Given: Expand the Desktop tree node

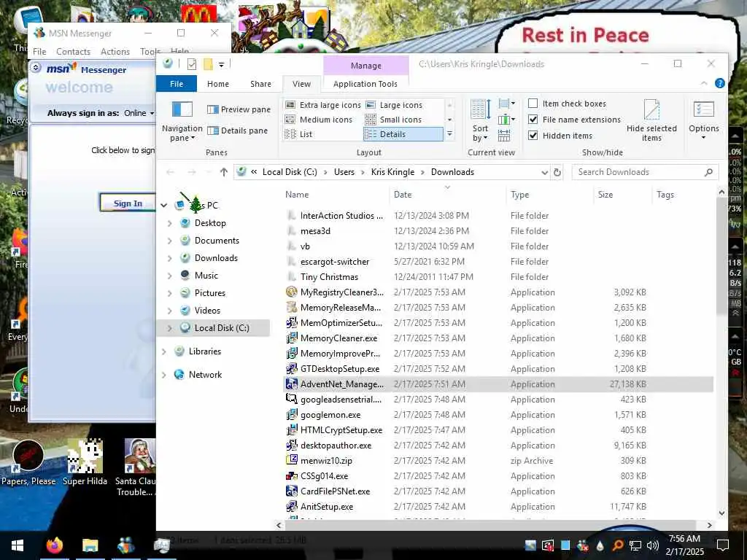Looking at the screenshot, I should (x=169, y=223).
